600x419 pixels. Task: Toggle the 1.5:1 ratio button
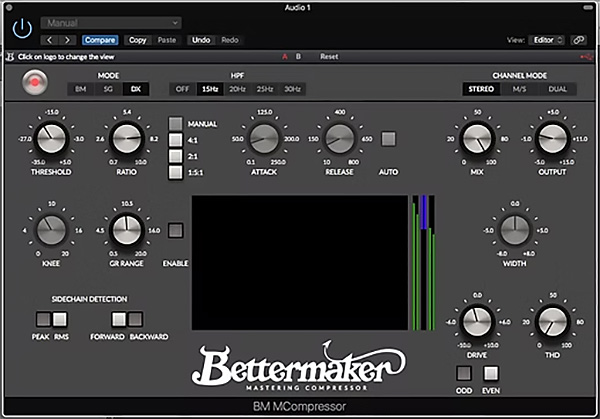[x=176, y=173]
